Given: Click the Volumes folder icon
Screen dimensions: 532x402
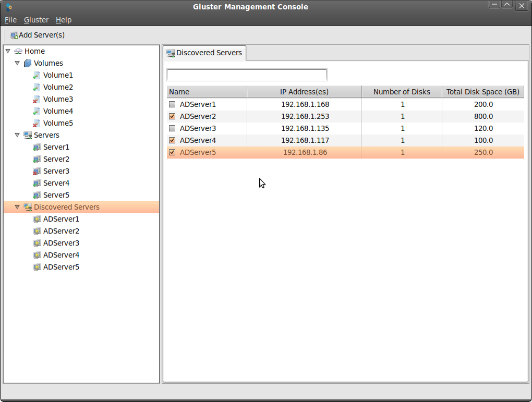Looking at the screenshot, I should (28, 63).
